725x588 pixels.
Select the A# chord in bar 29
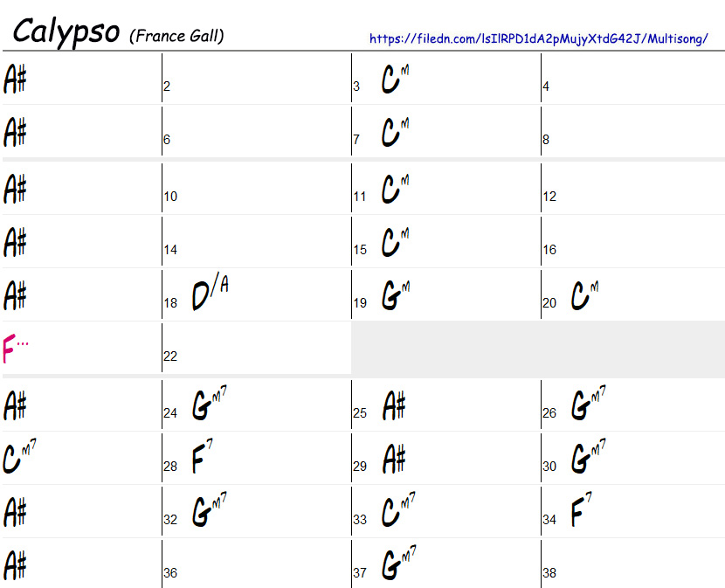pos(394,459)
